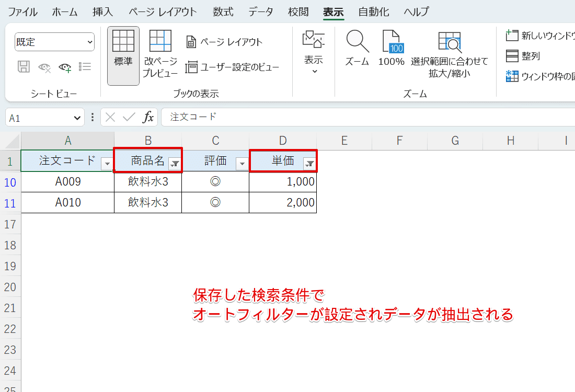
Task: Open the 単価 active filter dropdown
Action: 310,164
